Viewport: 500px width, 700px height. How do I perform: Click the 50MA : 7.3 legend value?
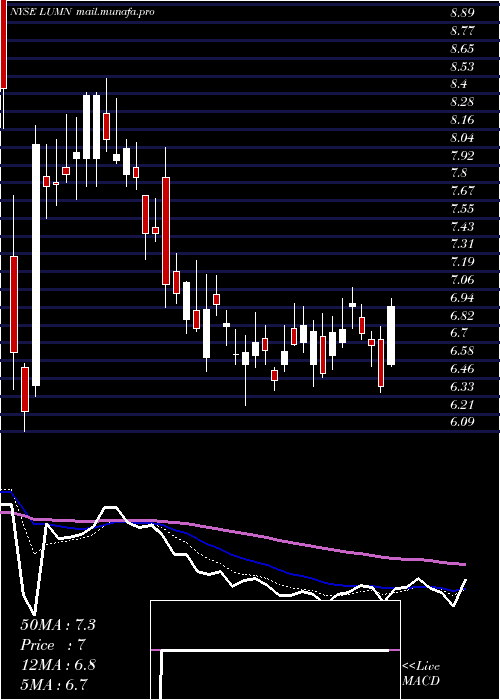click(x=58, y=625)
